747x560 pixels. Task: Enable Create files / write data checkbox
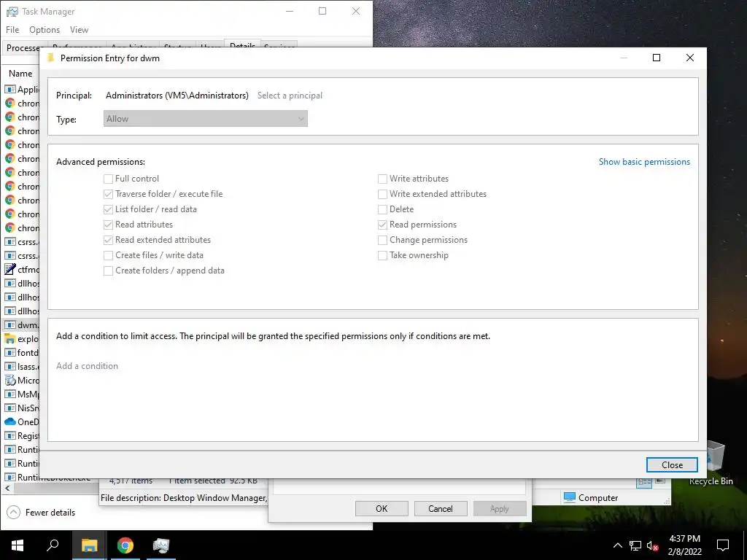point(108,255)
